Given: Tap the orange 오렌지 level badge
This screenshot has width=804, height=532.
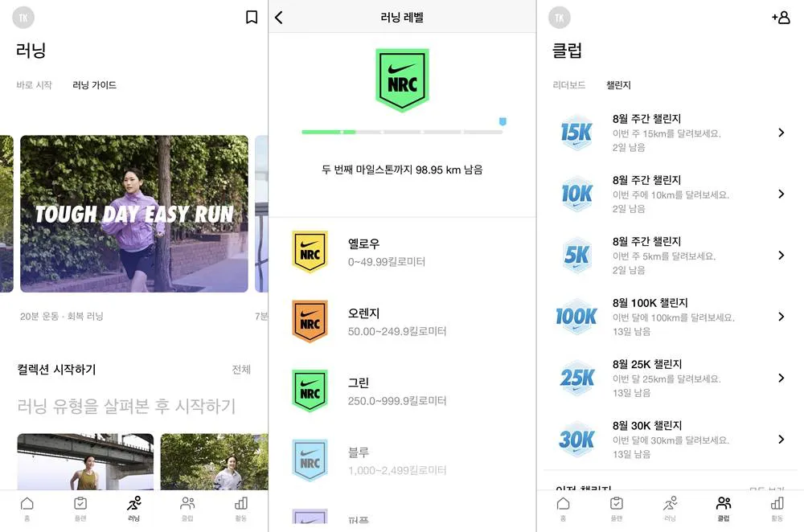Looking at the screenshot, I should click(310, 321).
